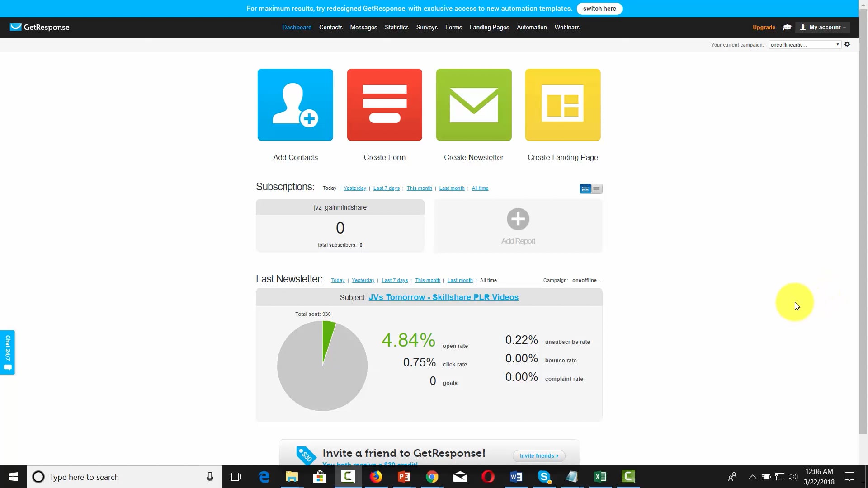Go to Landing Pages menu

pos(489,28)
